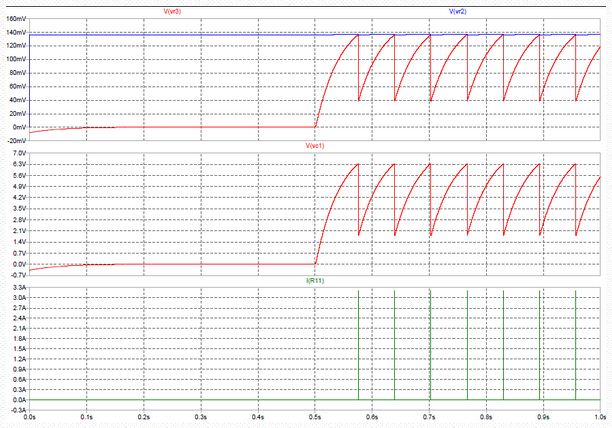Click the 1.0s time axis label
The width and height of the screenshot is (612, 428).
point(600,416)
